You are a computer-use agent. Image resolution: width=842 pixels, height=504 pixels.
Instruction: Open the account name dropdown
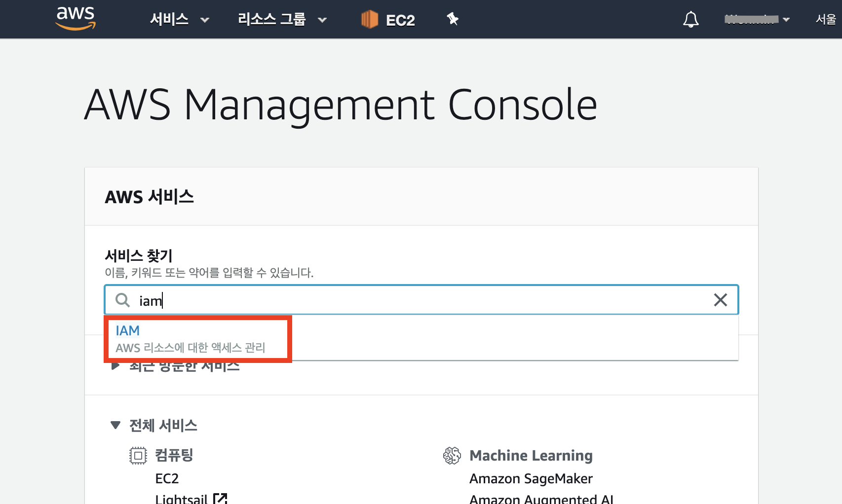757,19
